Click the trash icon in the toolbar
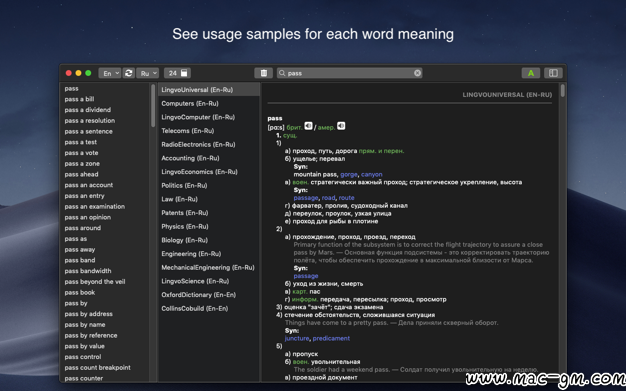 (x=263, y=73)
